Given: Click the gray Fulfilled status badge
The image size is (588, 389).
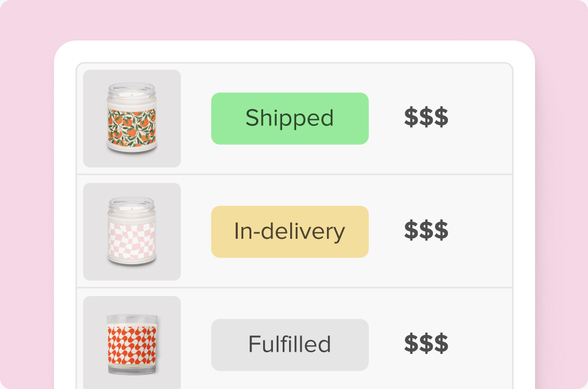Looking at the screenshot, I should [x=290, y=345].
